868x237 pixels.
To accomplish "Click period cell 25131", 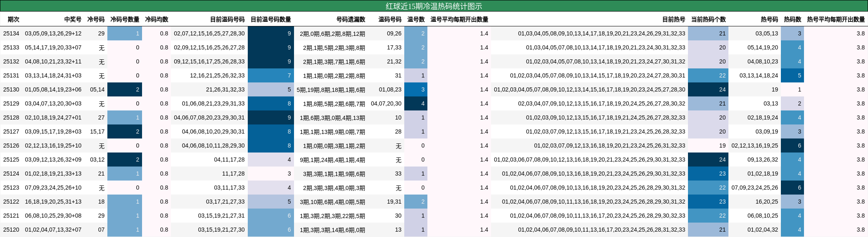I will [11, 75].
